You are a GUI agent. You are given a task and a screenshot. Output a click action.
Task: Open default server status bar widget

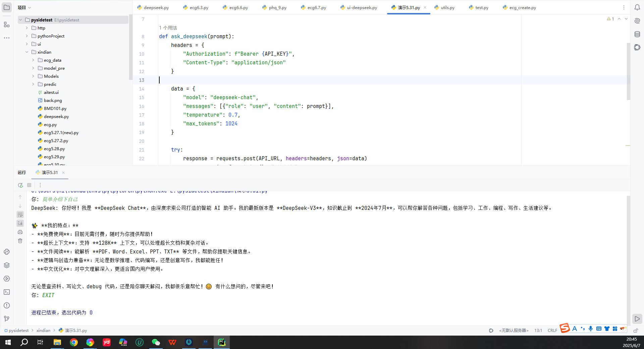[514, 331]
